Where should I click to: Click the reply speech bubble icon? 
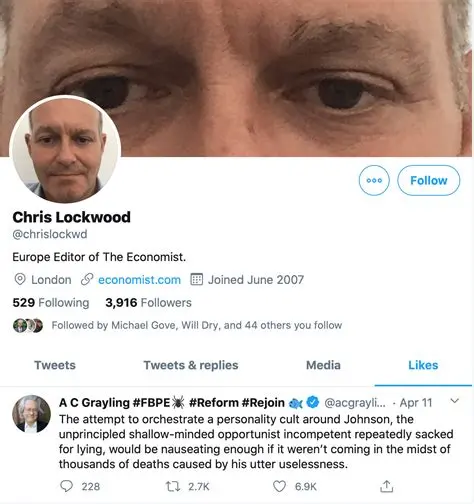click(x=66, y=486)
